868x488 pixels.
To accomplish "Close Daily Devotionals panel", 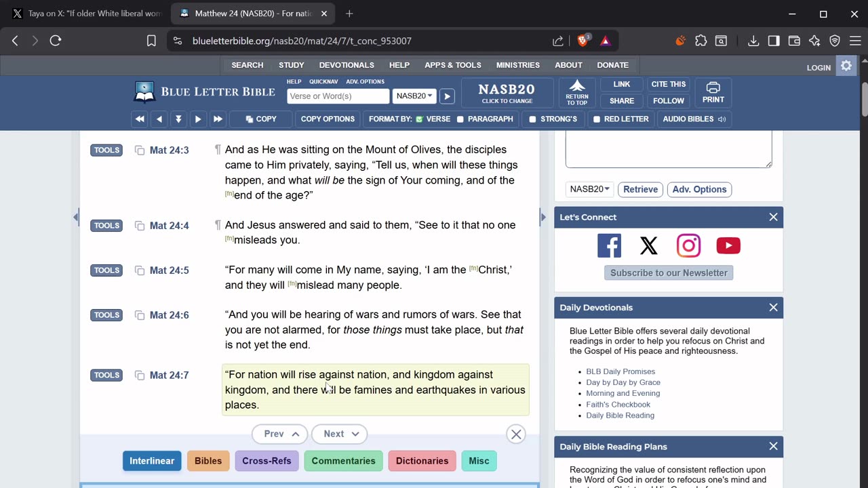I will coord(773,308).
